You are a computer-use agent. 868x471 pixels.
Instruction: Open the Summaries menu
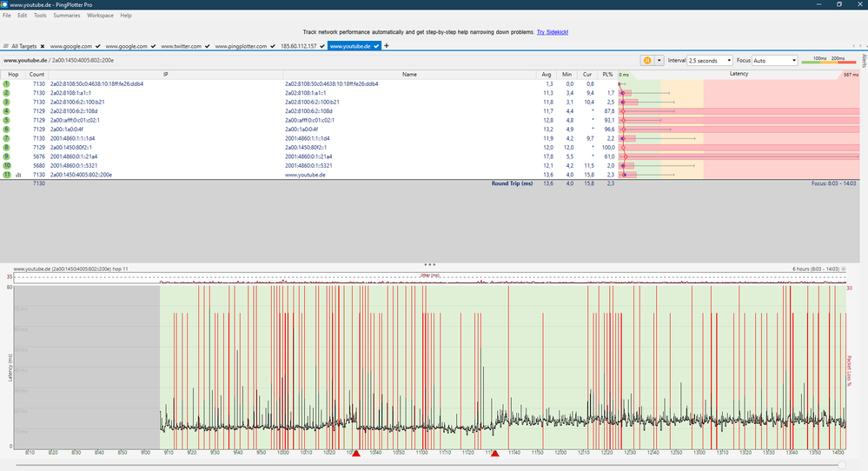[x=66, y=16]
